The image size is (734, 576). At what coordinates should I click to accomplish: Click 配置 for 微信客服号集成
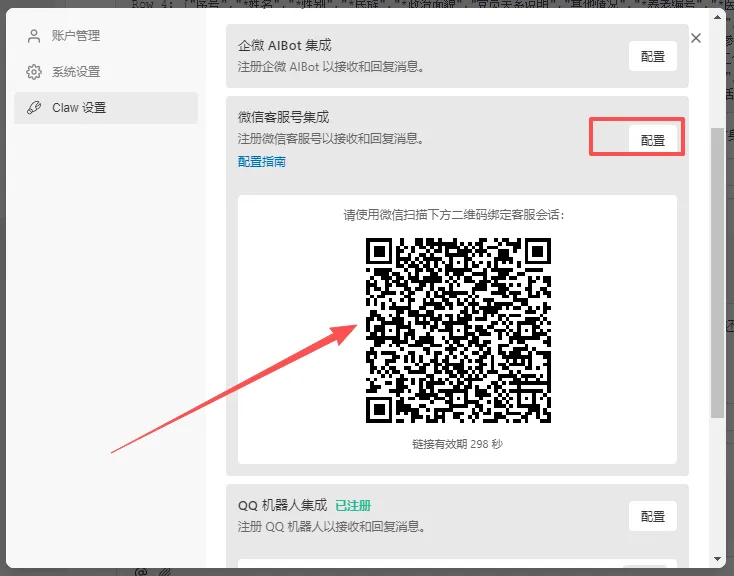653,140
